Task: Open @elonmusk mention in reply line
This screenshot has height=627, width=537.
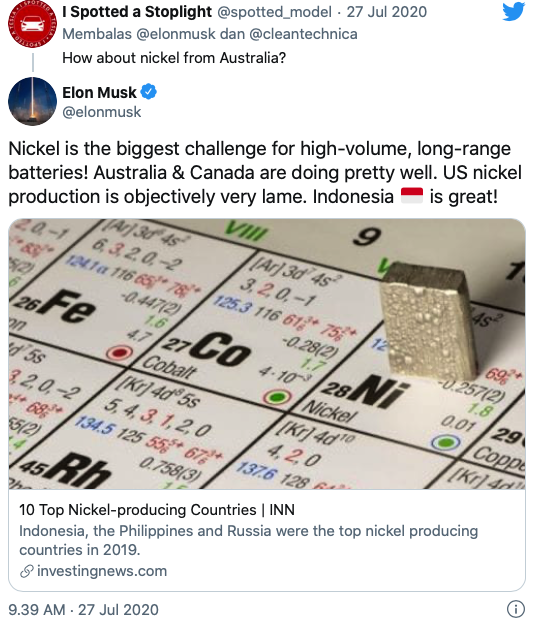Action: pyautogui.click(x=176, y=34)
